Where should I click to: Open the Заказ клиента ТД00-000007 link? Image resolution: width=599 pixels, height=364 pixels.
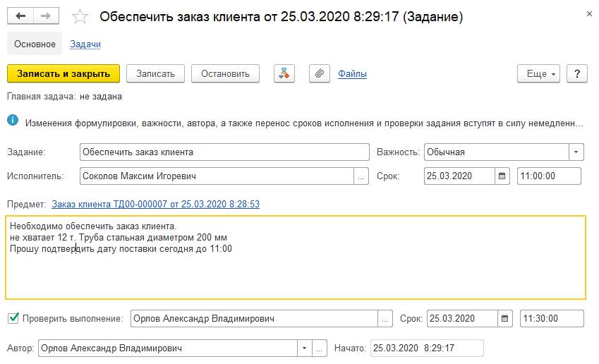[x=155, y=204]
